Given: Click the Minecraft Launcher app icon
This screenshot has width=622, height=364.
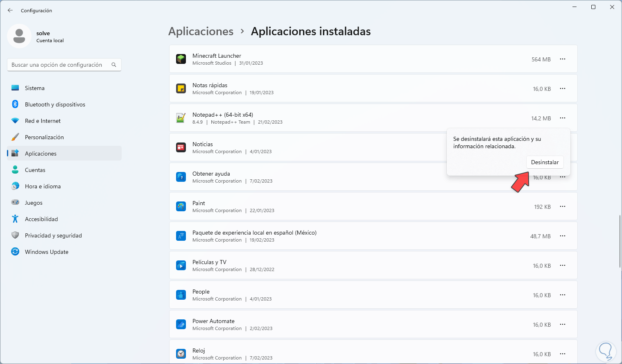Looking at the screenshot, I should [x=181, y=59].
